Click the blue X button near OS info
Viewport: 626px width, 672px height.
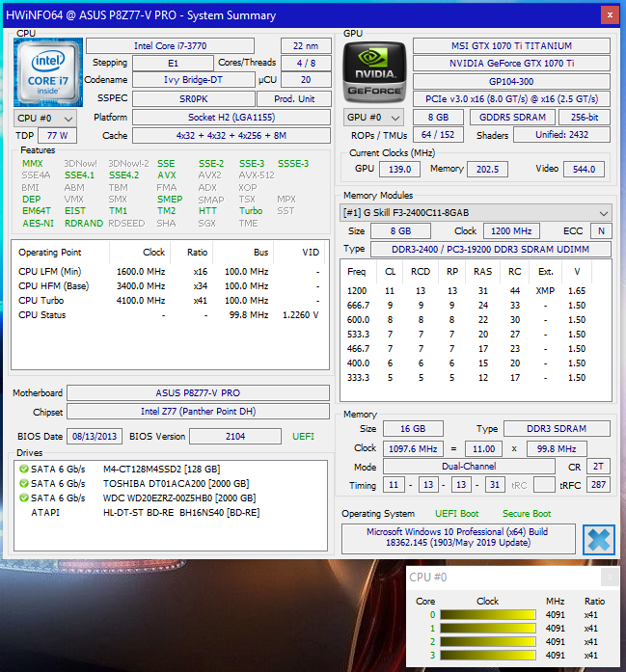tap(599, 540)
